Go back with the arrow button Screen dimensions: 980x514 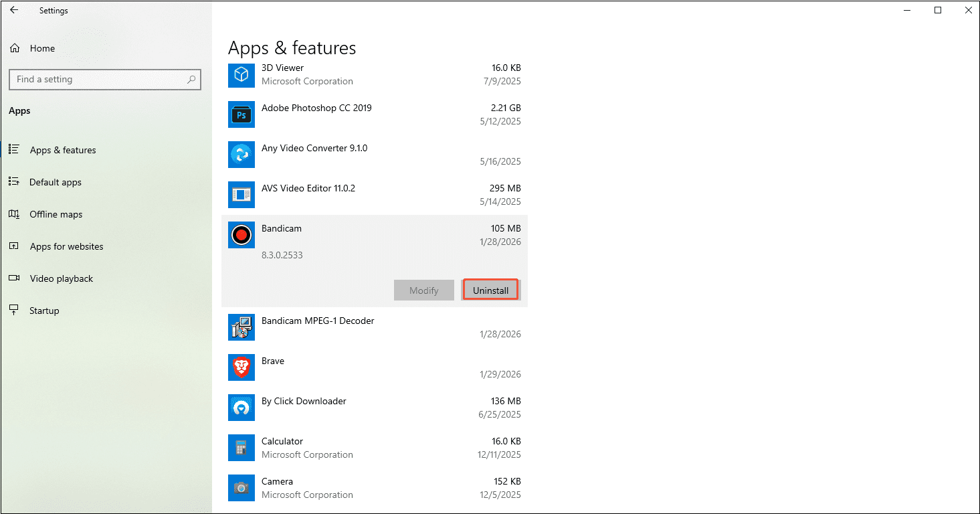13,10
